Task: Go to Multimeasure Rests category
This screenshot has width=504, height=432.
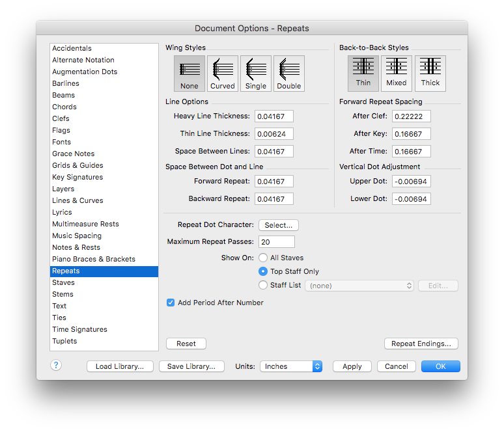Action: pyautogui.click(x=104, y=224)
